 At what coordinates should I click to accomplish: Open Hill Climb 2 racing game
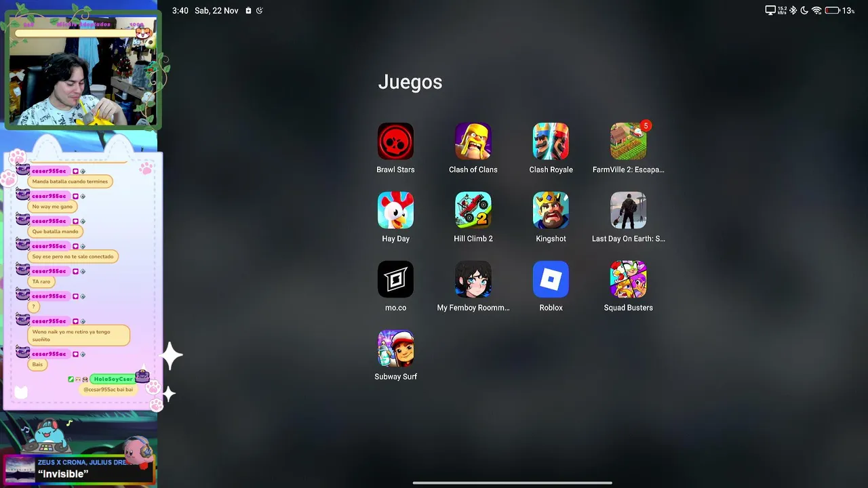pyautogui.click(x=473, y=210)
